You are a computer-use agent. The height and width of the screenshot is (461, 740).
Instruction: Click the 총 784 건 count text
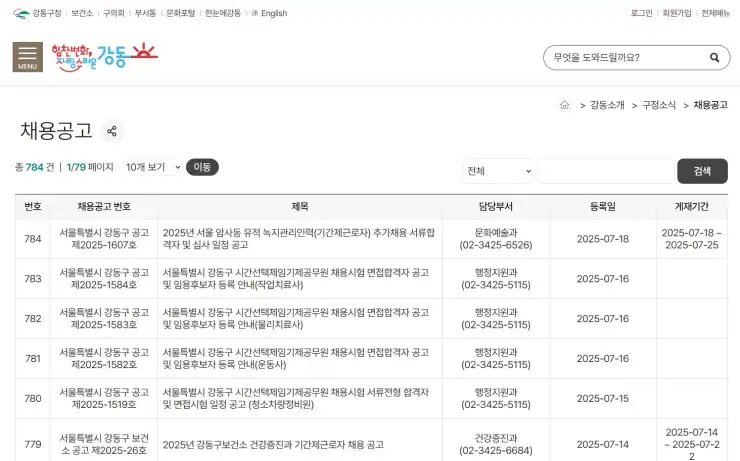point(35,167)
